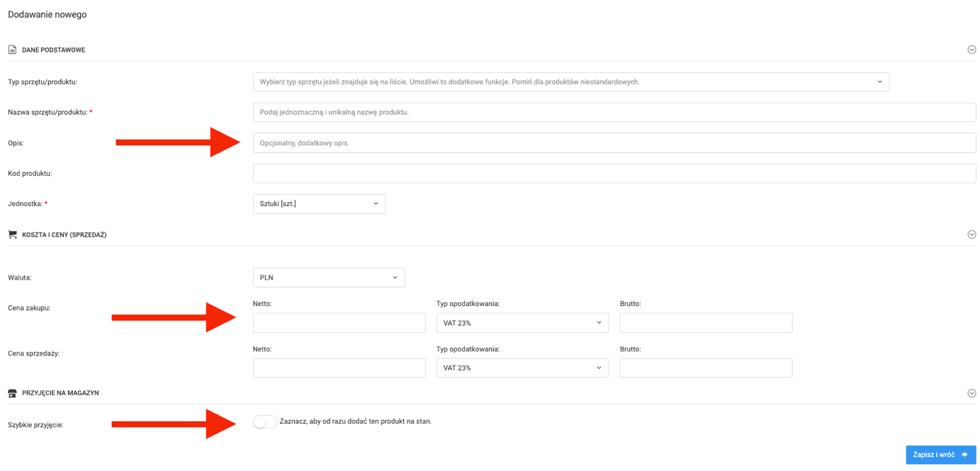The width and height of the screenshot is (980, 471).
Task: Click the Kod produktu input field
Action: (614, 174)
